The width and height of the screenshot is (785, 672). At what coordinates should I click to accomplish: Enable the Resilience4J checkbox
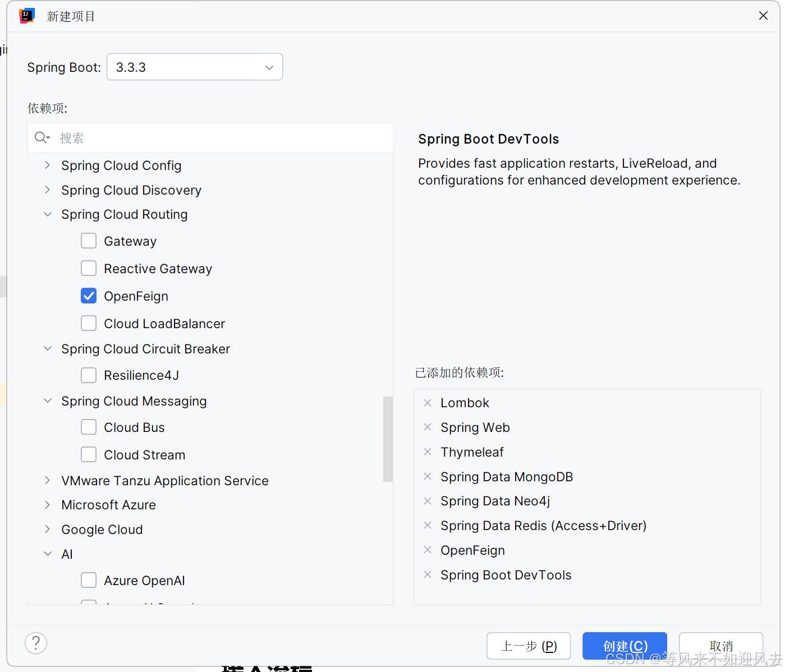[89, 375]
